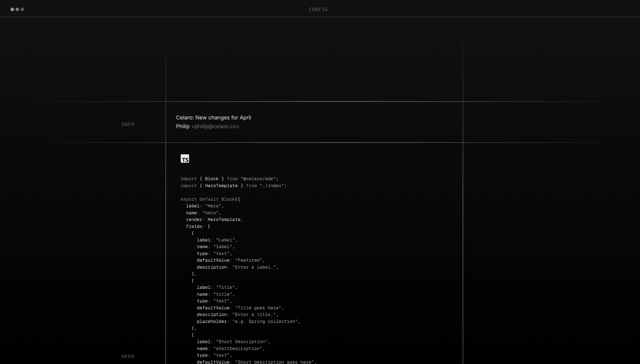Click the 'label: "Hero"' property line
Image resolution: width=640 pixels, height=364 pixels.
(x=204, y=206)
